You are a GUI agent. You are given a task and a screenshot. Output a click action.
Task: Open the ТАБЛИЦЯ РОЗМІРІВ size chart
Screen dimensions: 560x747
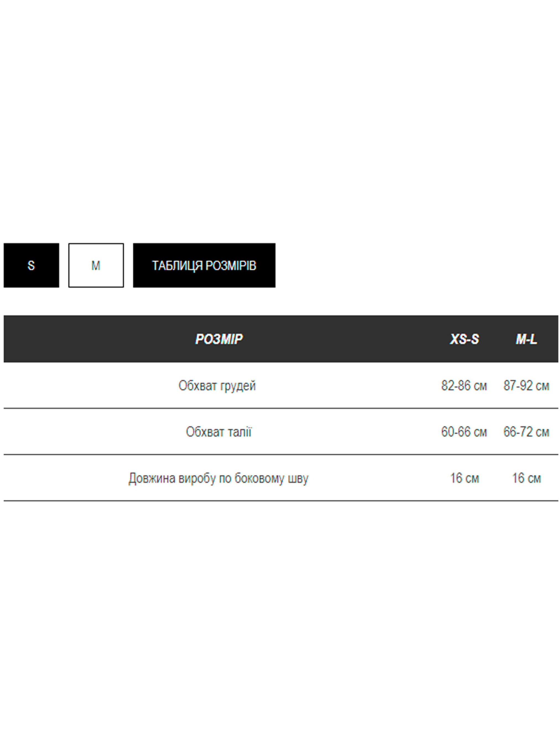pyautogui.click(x=204, y=265)
